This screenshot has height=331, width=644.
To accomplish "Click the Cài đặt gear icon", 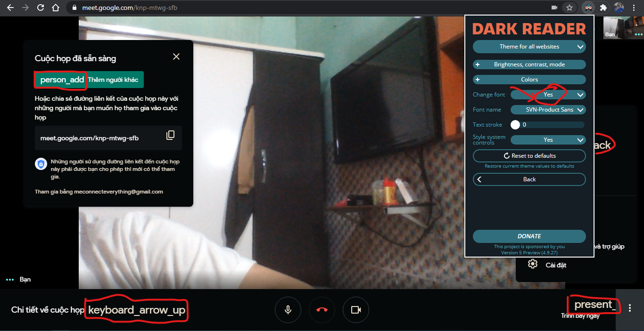I will tap(533, 264).
